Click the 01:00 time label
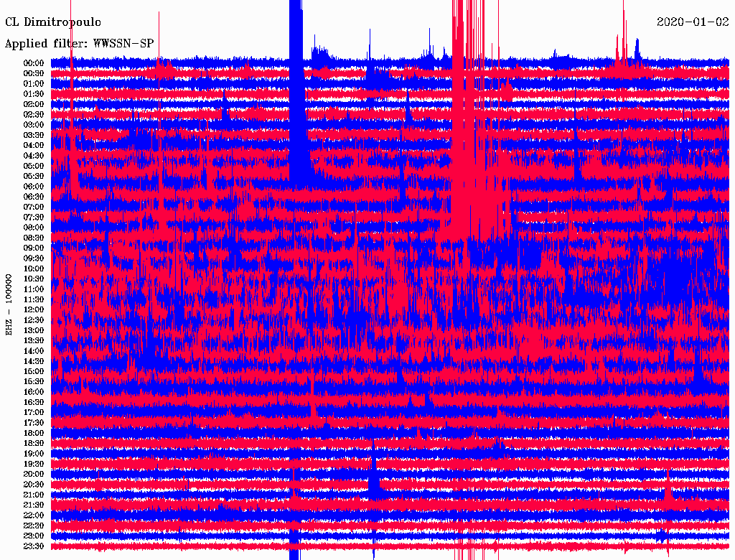 click(x=34, y=83)
